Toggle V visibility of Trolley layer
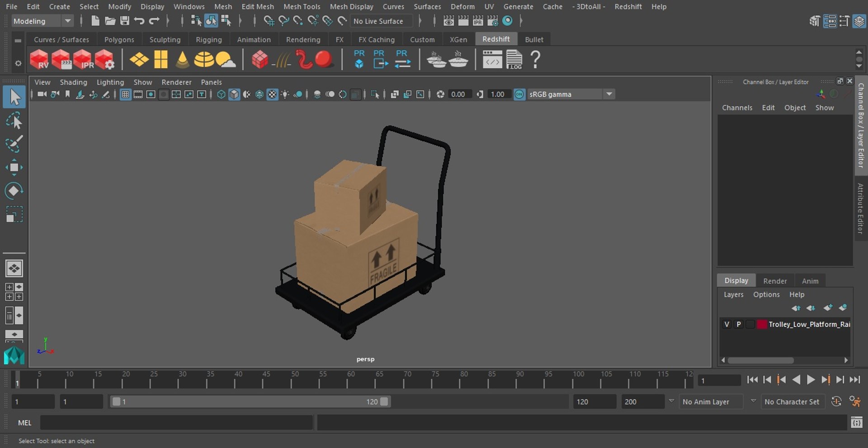 pos(726,324)
